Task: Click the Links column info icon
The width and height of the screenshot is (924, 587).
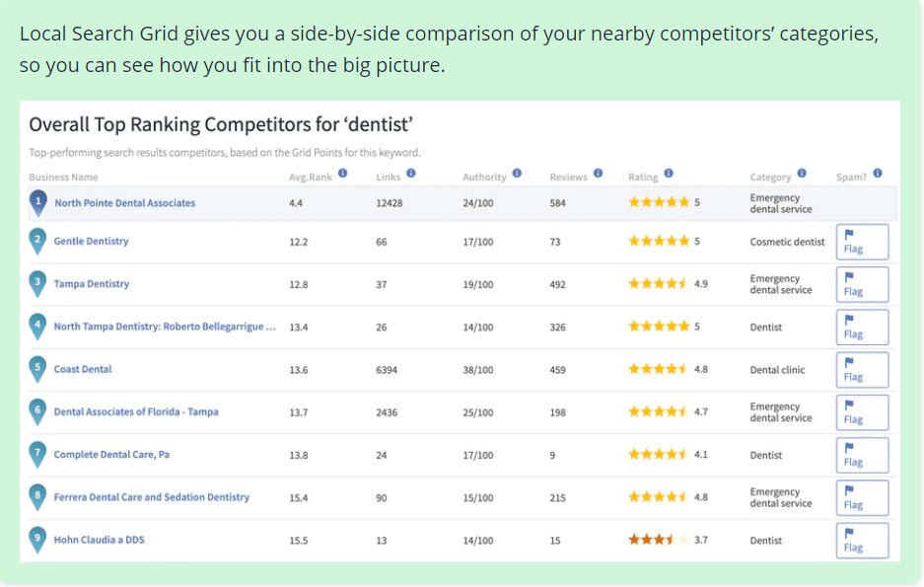Action: pyautogui.click(x=411, y=174)
